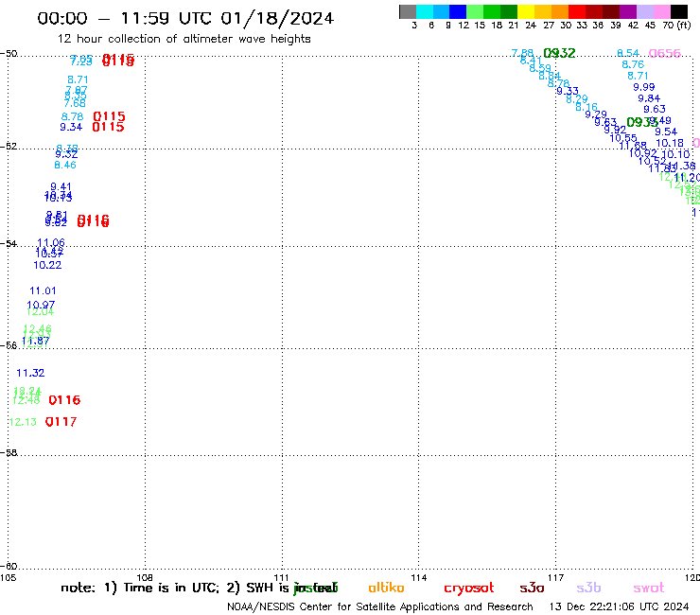
Task: Click the pink time stamp '0656'
Action: [x=664, y=54]
